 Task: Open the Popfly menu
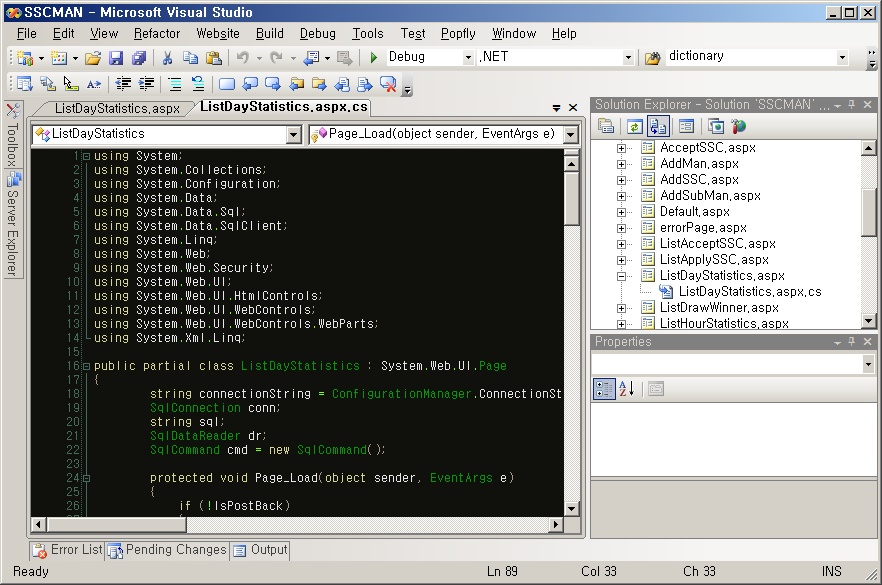[x=458, y=34]
